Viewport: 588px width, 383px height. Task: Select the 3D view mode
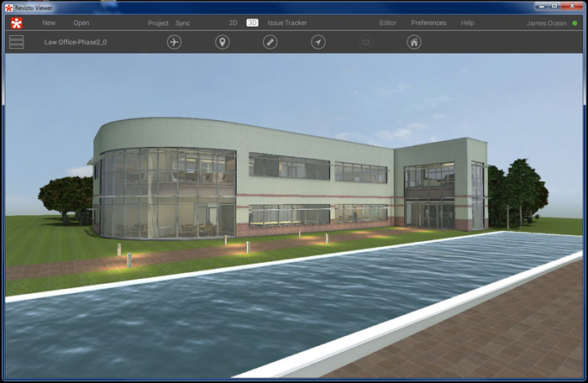click(252, 24)
